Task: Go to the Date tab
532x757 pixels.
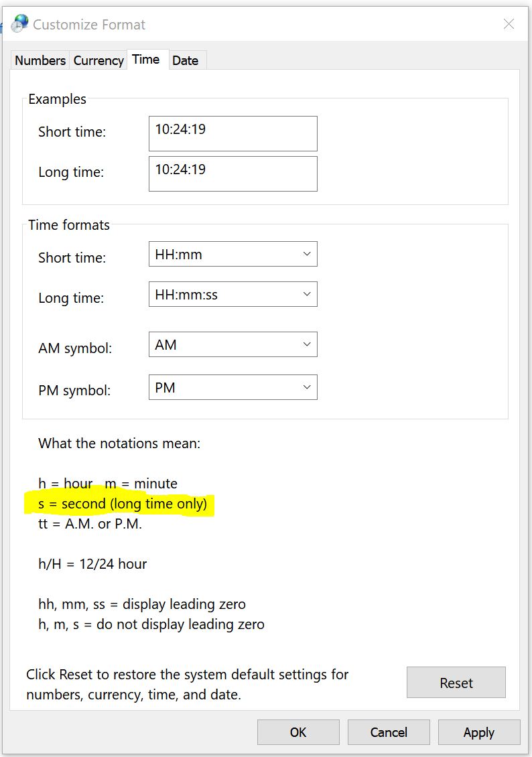Action: click(186, 60)
